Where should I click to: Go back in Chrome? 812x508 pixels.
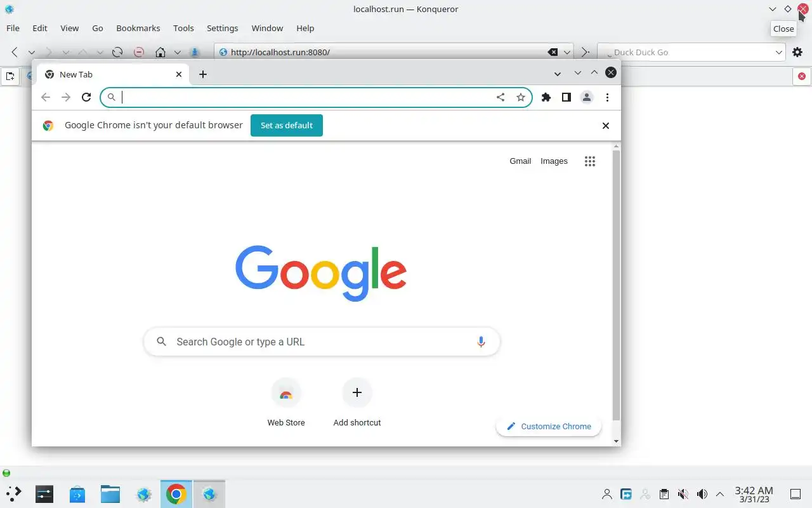(45, 97)
